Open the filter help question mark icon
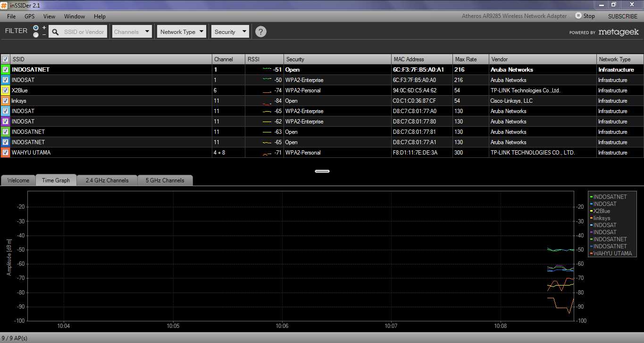This screenshot has width=644, height=343. tap(260, 32)
